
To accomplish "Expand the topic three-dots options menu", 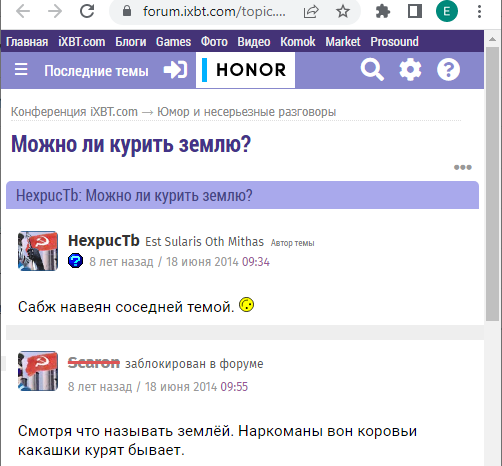I will [x=463, y=167].
